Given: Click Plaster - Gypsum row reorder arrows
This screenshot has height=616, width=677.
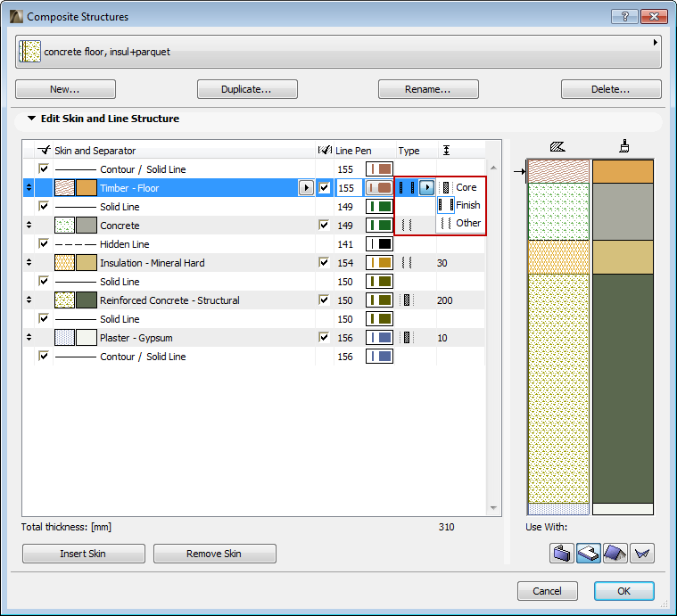Looking at the screenshot, I should pos(29,337).
